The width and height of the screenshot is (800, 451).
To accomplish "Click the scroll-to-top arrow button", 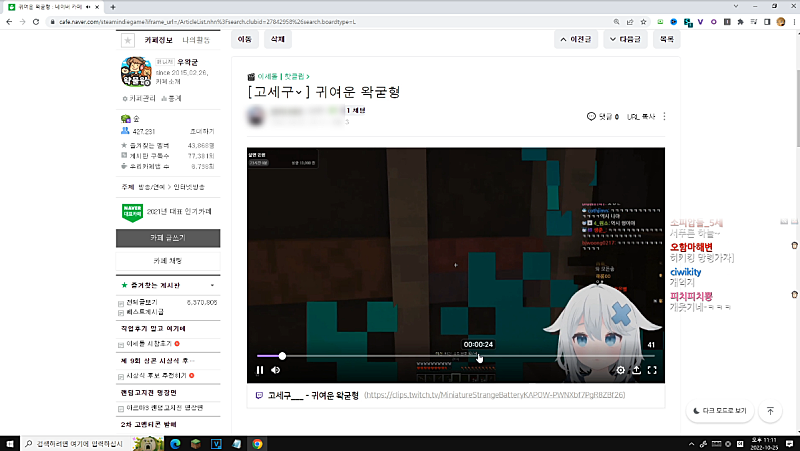I will [x=770, y=411].
